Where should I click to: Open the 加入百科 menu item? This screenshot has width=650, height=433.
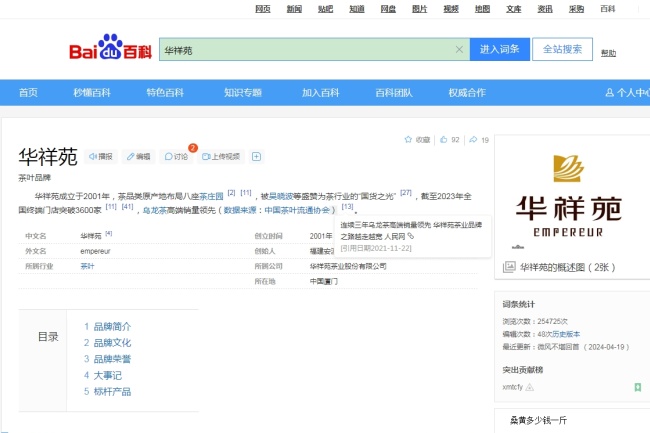point(320,92)
